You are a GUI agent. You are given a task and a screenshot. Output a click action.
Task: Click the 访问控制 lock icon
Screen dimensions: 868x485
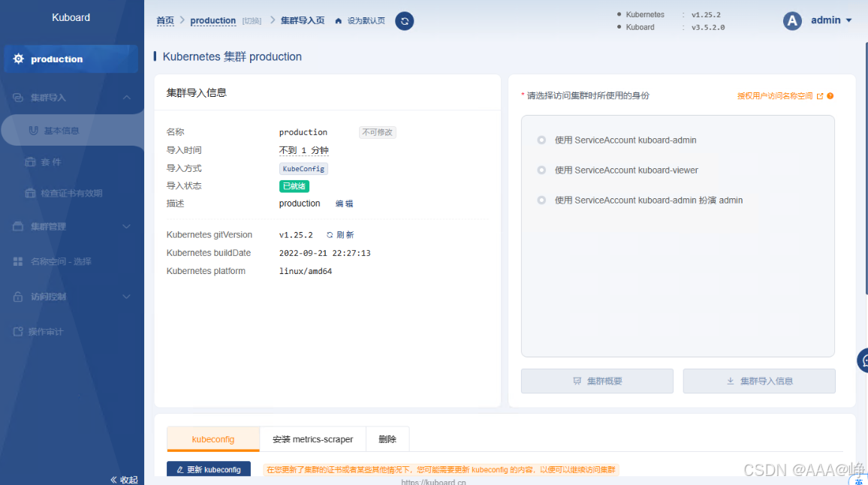[18, 297]
